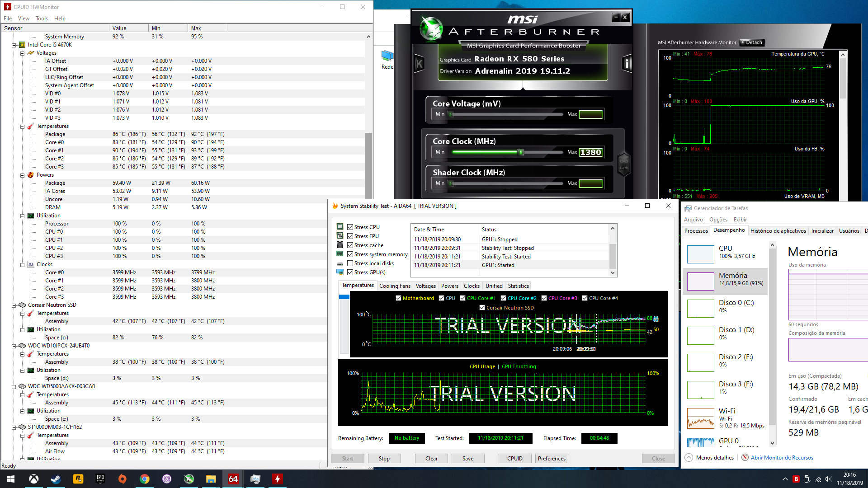868x488 pixels.
Task: Switch to AIDA64 in the taskbar
Action: click(x=233, y=479)
